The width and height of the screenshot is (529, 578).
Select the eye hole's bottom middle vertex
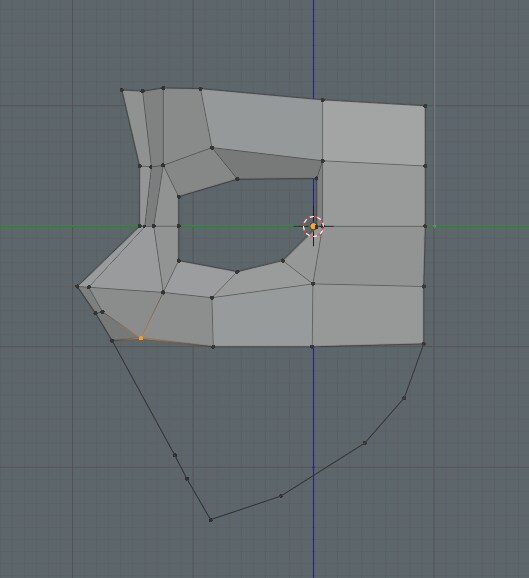(237, 272)
